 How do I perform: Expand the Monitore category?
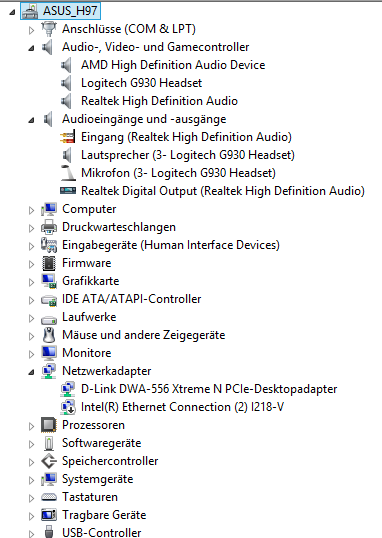31,354
